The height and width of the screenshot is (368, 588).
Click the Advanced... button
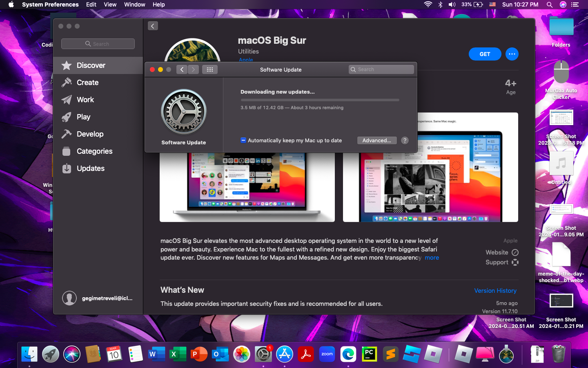point(377,140)
